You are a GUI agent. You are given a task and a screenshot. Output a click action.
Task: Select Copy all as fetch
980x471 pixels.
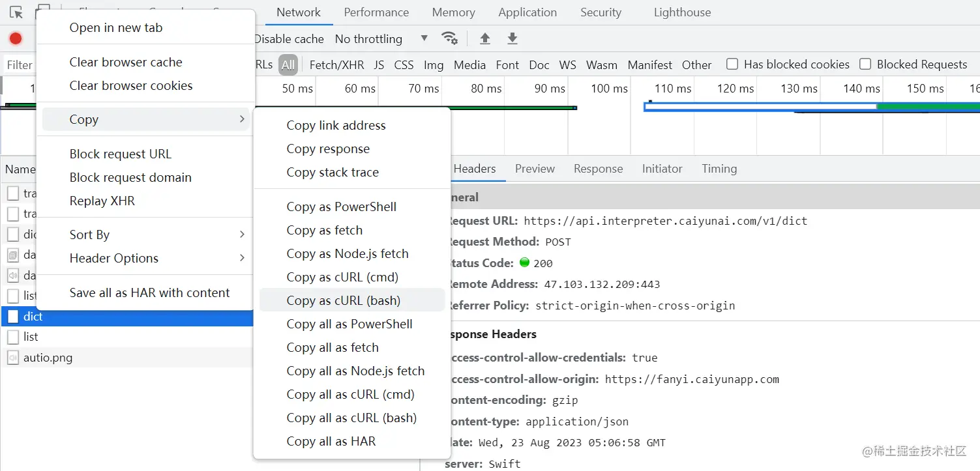(352, 347)
